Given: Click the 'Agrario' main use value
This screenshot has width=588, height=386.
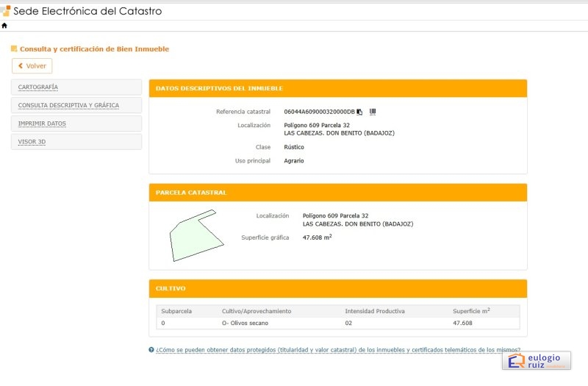Looking at the screenshot, I should tap(294, 161).
